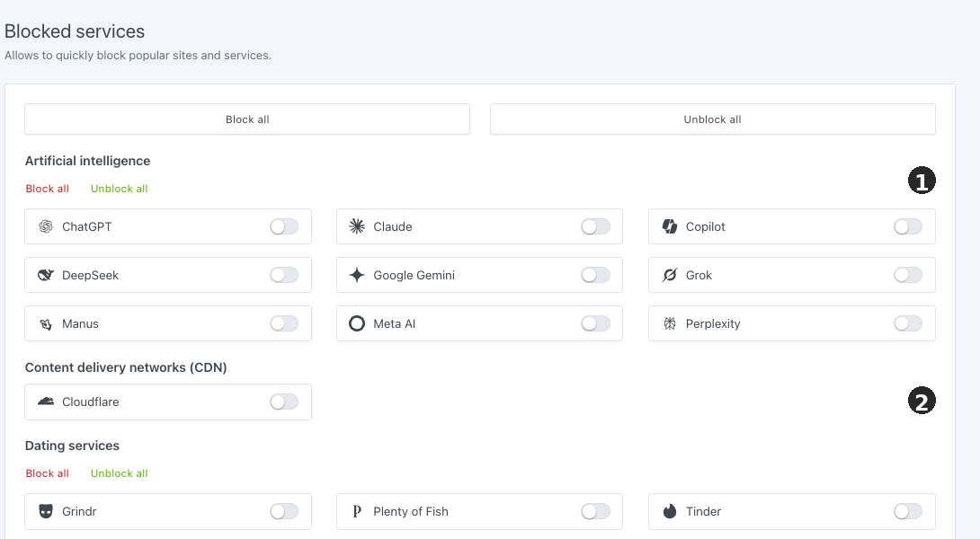This screenshot has width=980, height=539.
Task: Toggle the Cloudflare block switch
Action: point(284,402)
